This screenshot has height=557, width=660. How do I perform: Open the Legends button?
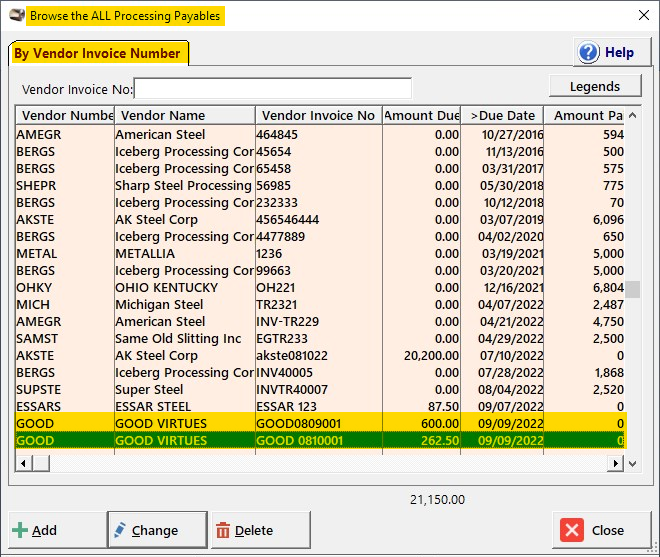pos(595,86)
